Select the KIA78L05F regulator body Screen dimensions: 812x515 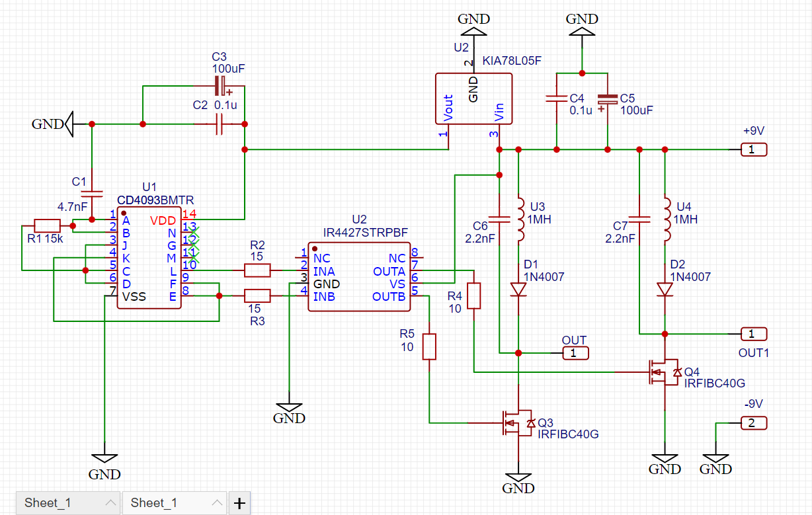tap(473, 99)
